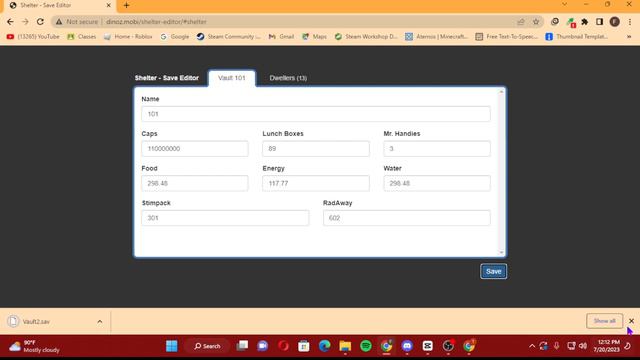The width and height of the screenshot is (640, 360).
Task: Open the downloaded Vault2.sav file
Action: [36, 322]
